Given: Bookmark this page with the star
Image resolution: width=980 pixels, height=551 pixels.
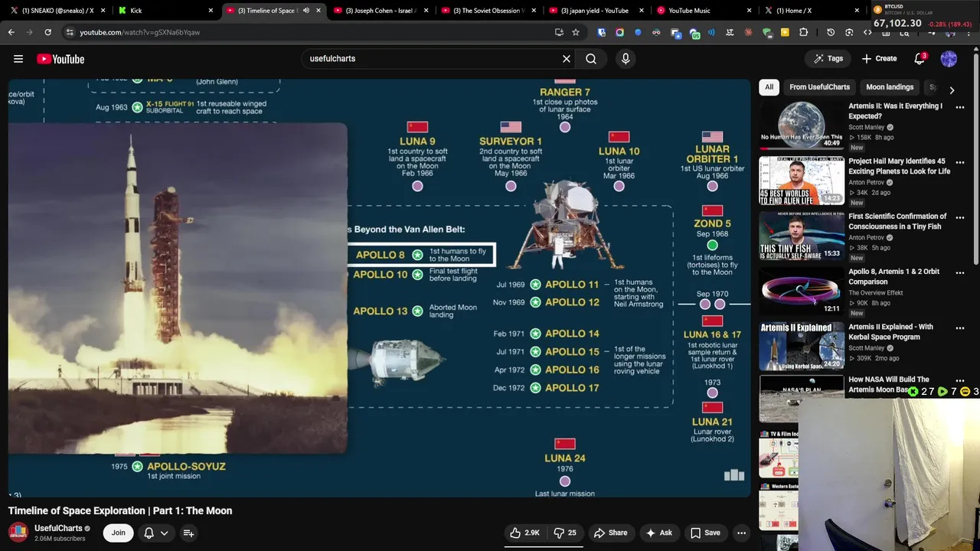Looking at the screenshot, I should click(576, 32).
